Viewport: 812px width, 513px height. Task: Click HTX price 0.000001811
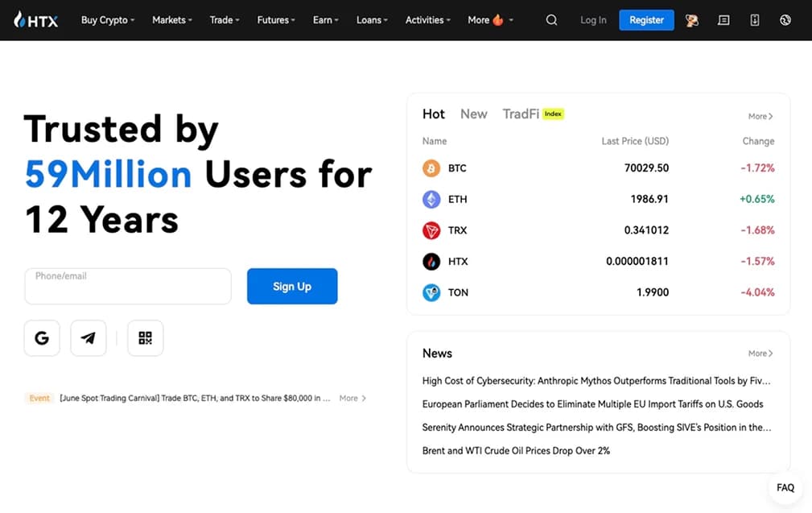click(x=637, y=261)
